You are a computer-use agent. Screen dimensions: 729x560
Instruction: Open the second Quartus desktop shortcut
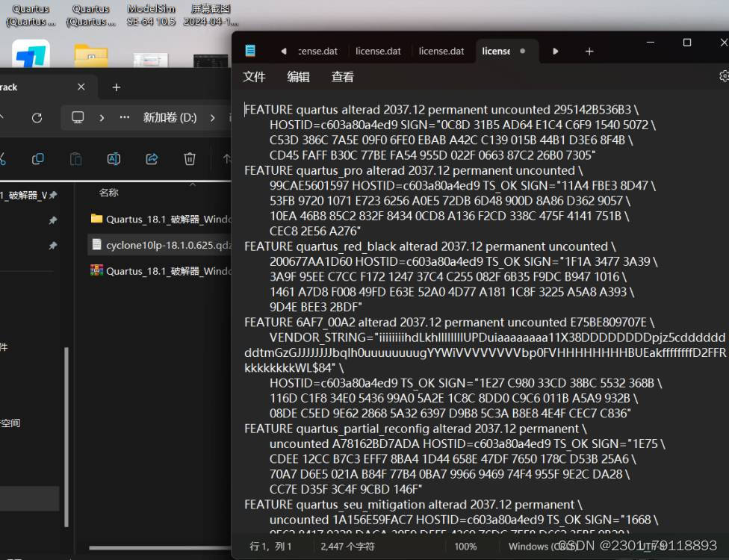pos(90,15)
